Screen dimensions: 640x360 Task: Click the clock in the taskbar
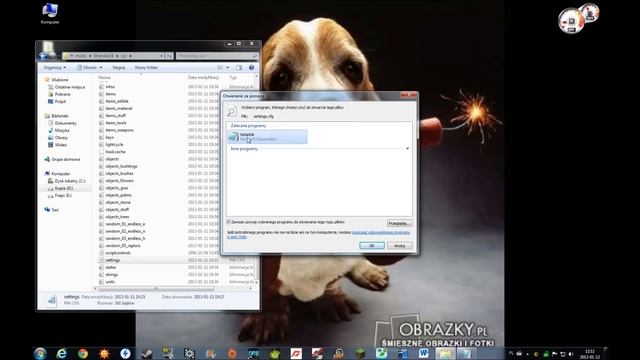tap(590, 354)
